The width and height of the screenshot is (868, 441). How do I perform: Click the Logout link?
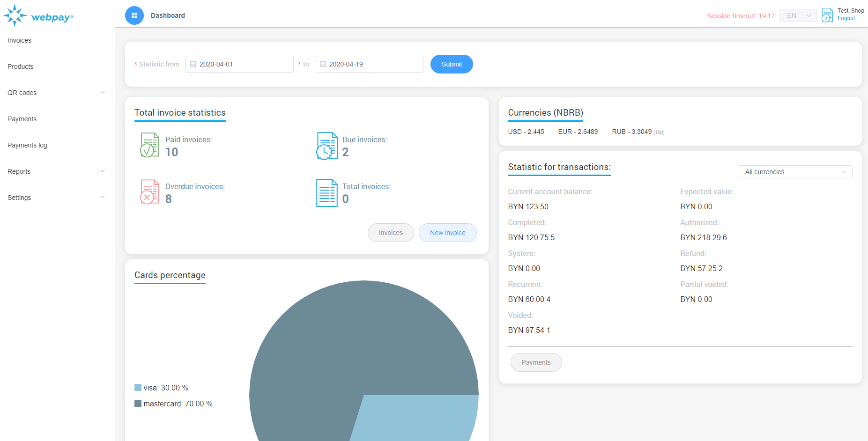point(846,19)
